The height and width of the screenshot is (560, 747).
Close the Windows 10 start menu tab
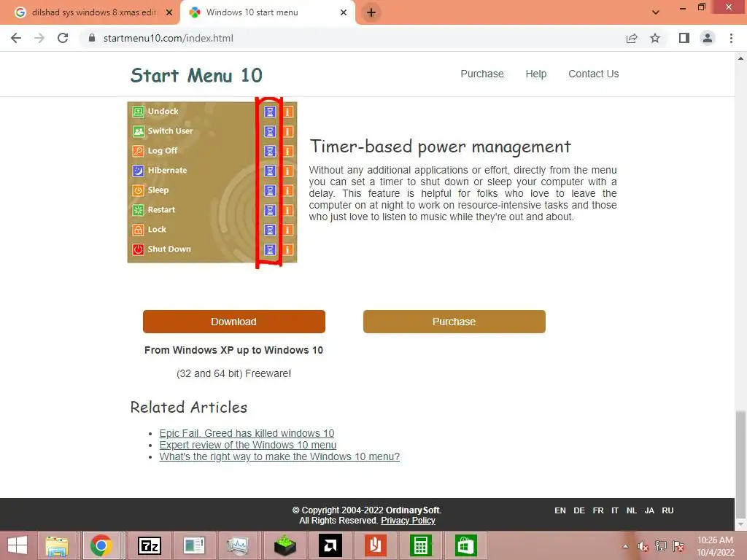click(344, 13)
